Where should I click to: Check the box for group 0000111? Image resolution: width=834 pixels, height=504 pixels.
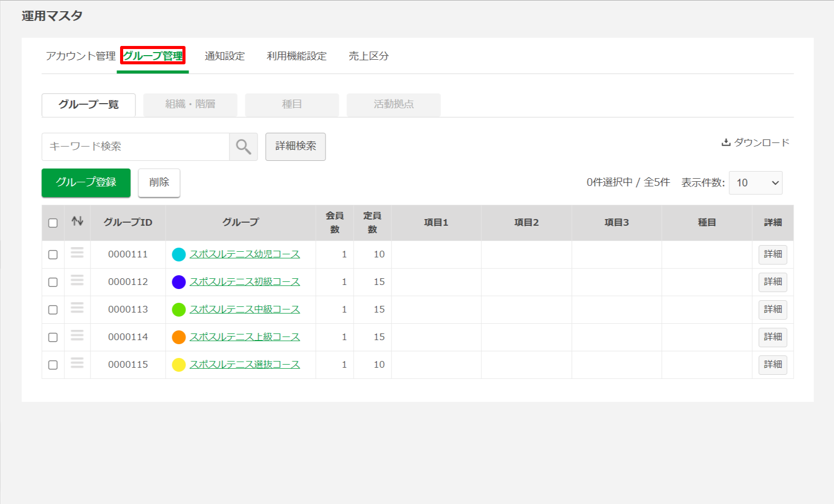[x=53, y=255]
